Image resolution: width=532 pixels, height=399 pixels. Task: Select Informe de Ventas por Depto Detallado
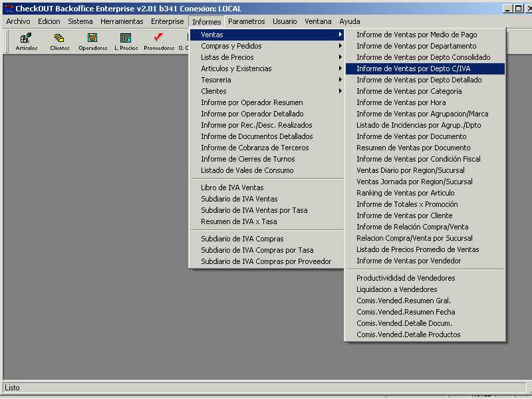(425, 80)
